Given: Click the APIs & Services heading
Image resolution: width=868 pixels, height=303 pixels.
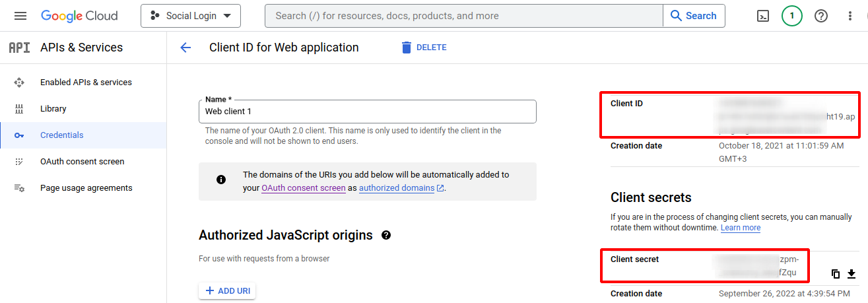Looking at the screenshot, I should (82, 48).
